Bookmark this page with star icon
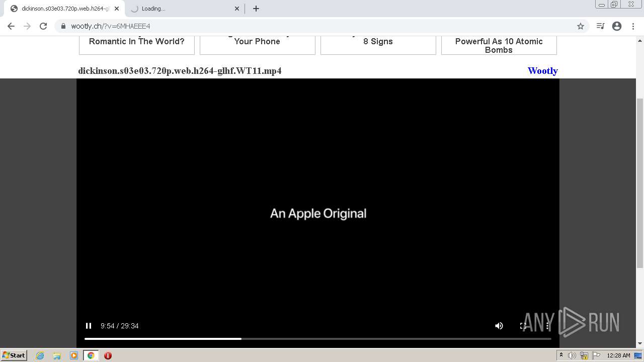644x362 pixels. (x=580, y=26)
